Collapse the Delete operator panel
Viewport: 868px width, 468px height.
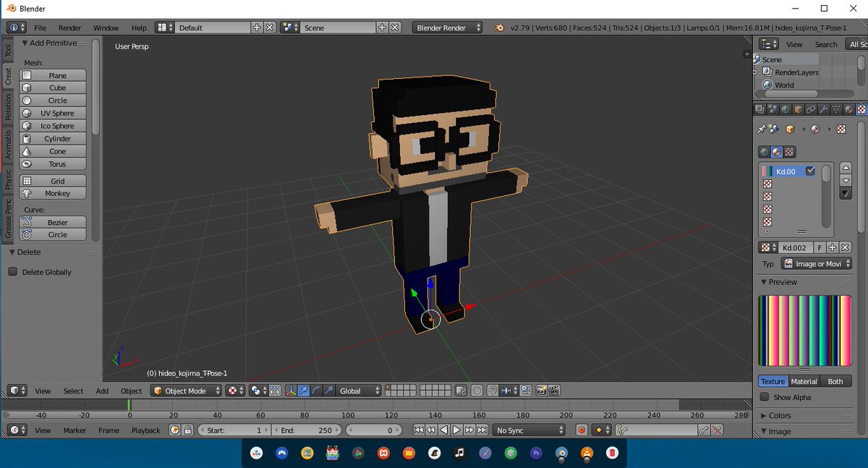(12, 252)
